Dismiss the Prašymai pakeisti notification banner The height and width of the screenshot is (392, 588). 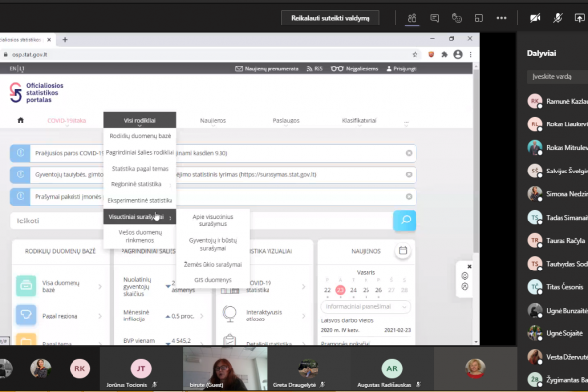pyautogui.click(x=409, y=197)
